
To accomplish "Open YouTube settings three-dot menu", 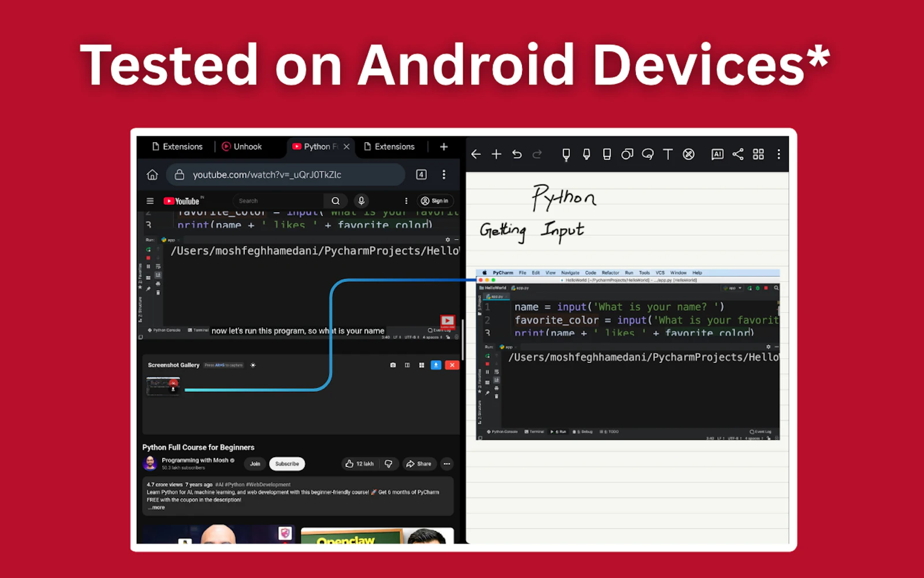I will coord(406,201).
